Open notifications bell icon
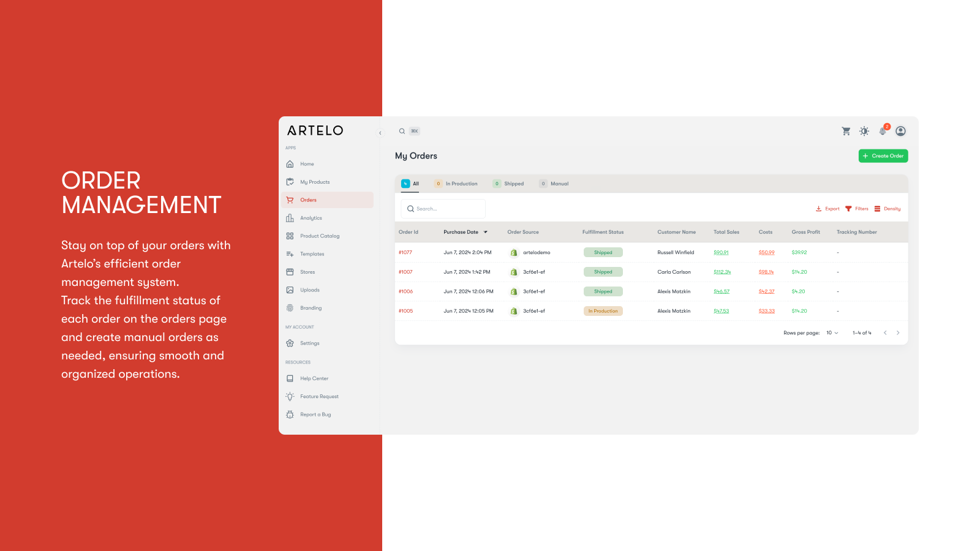The image size is (980, 551). pyautogui.click(x=883, y=131)
